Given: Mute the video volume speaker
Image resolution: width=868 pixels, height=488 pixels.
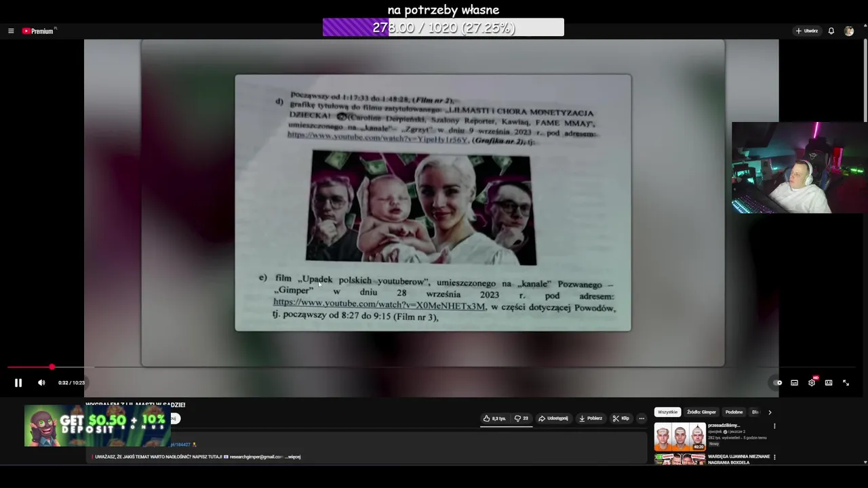Looking at the screenshot, I should pos(41,383).
